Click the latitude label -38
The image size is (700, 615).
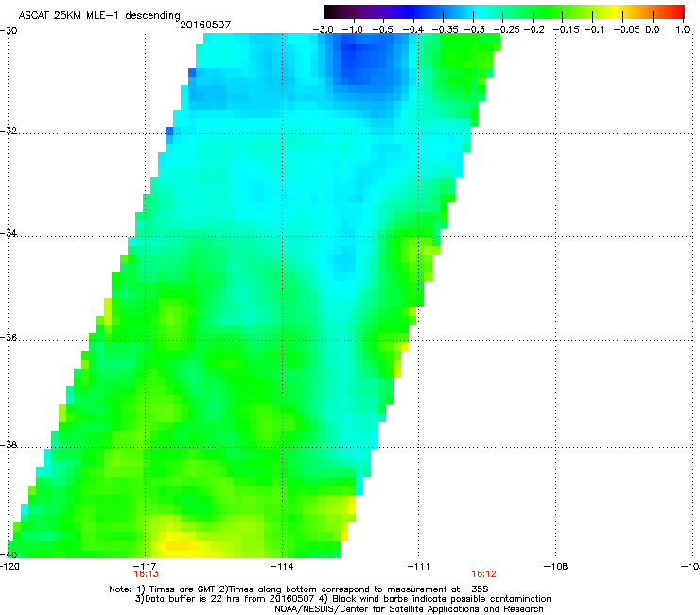(x=9, y=445)
